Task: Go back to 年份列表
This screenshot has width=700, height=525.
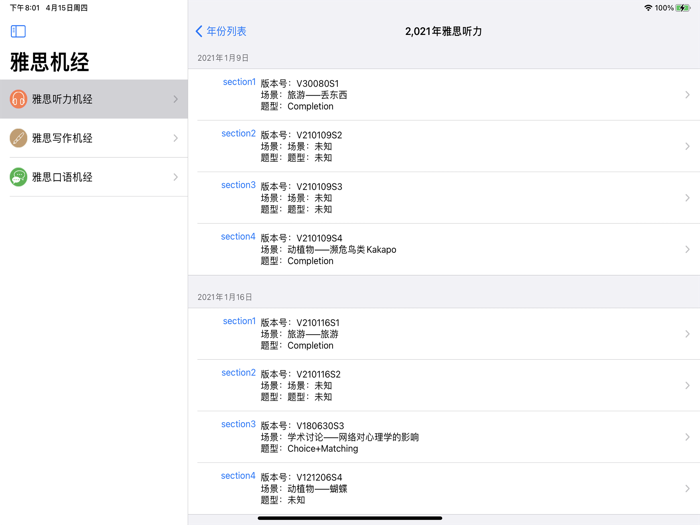Action: tap(221, 31)
